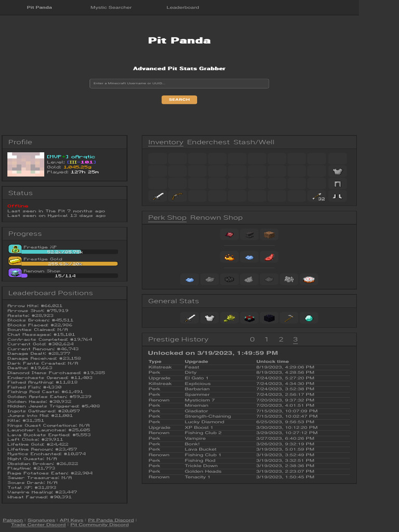Click the dark anvil-like perk icon beside the dirt block
Screen dimensions: 399x532
249,234
